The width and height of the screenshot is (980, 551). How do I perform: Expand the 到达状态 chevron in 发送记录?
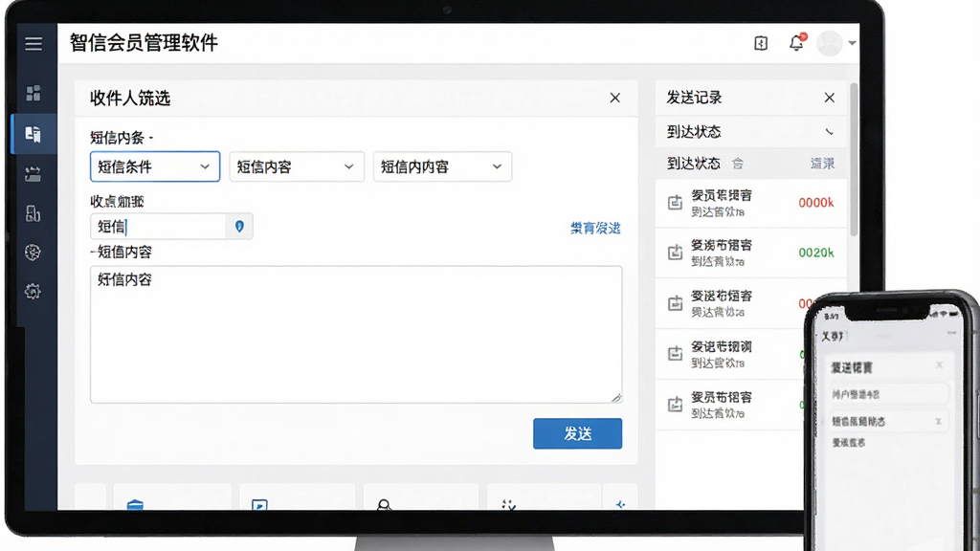(830, 132)
